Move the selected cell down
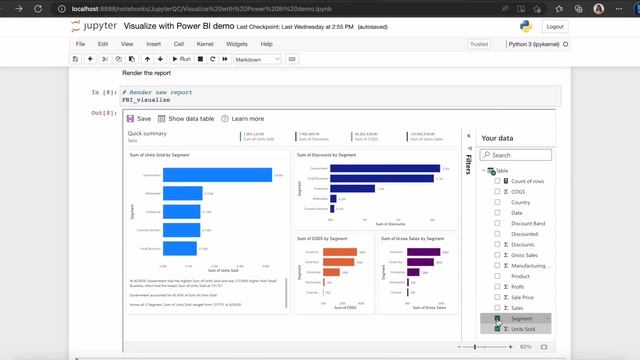The width and height of the screenshot is (640, 360). (x=160, y=59)
